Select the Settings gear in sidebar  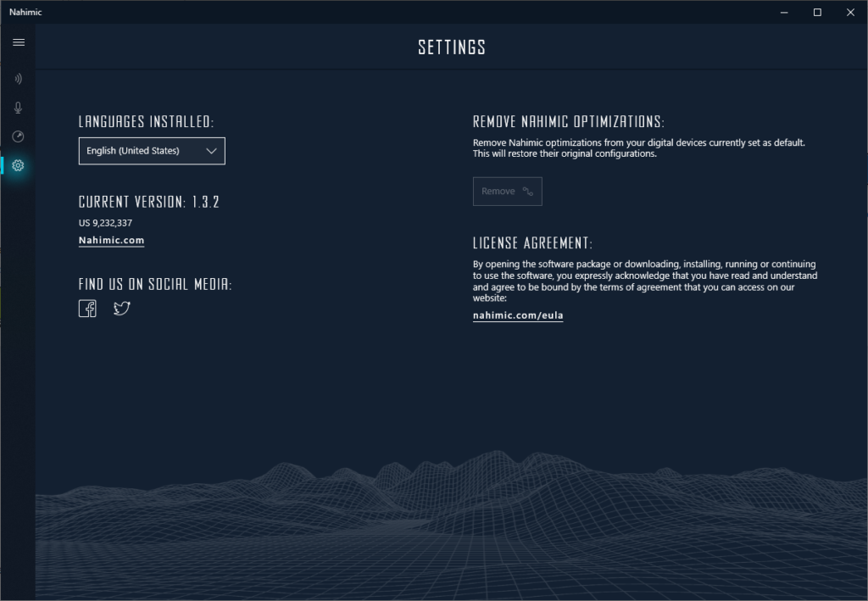[x=18, y=165]
